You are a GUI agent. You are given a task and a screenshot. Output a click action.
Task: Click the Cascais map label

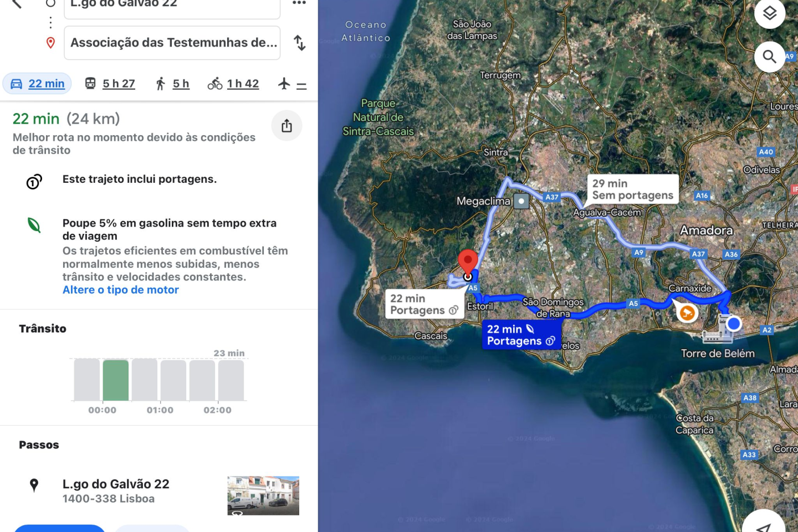(431, 336)
